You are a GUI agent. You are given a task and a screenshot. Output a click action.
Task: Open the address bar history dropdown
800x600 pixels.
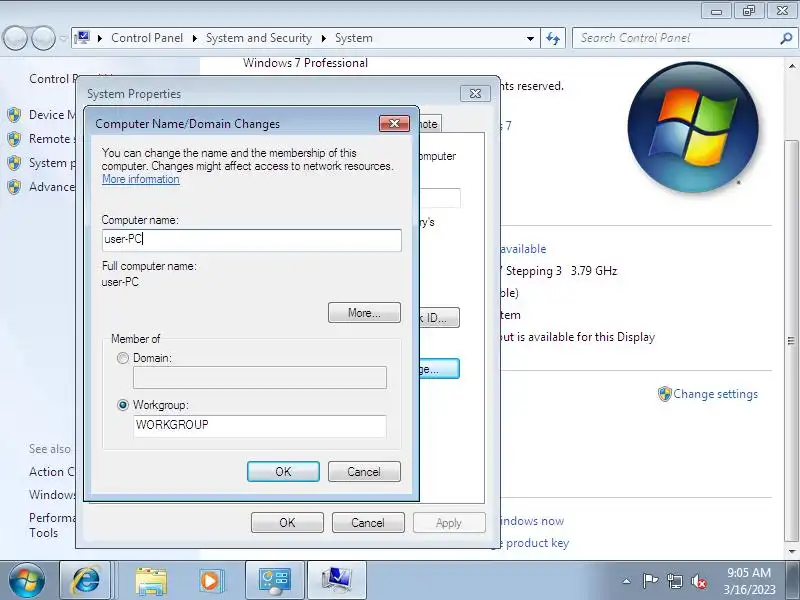[x=531, y=39]
